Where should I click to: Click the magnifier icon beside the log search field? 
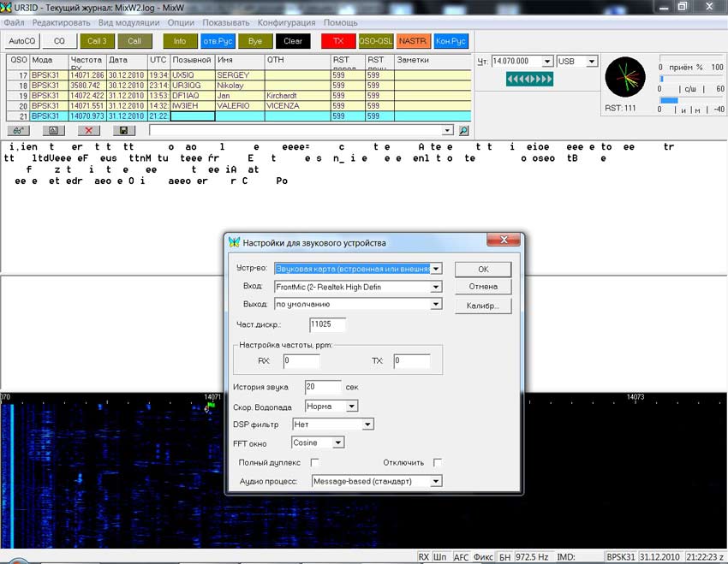click(463, 131)
